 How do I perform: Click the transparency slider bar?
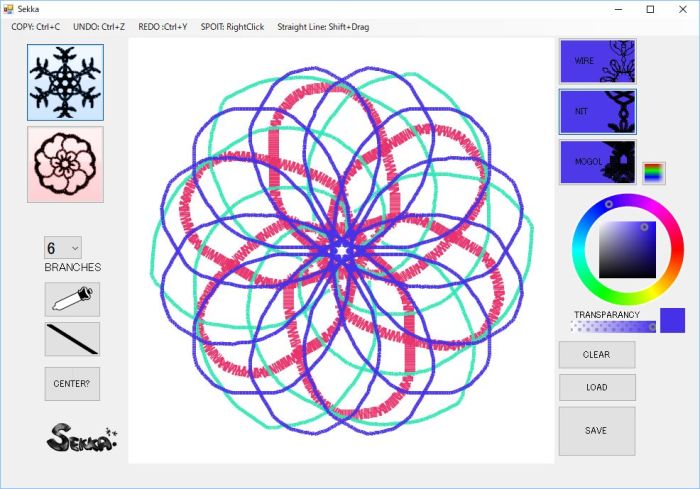click(x=612, y=326)
